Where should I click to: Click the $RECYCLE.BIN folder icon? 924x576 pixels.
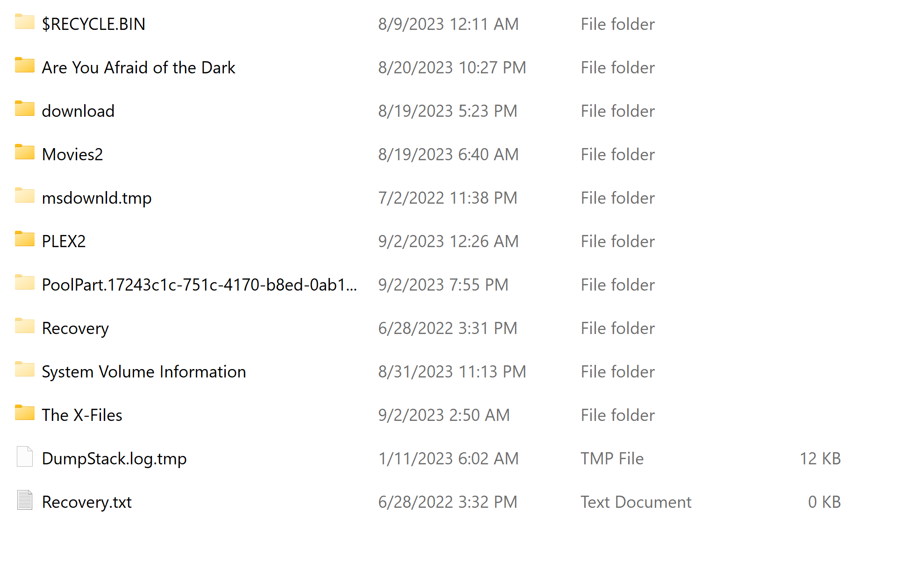(x=24, y=22)
